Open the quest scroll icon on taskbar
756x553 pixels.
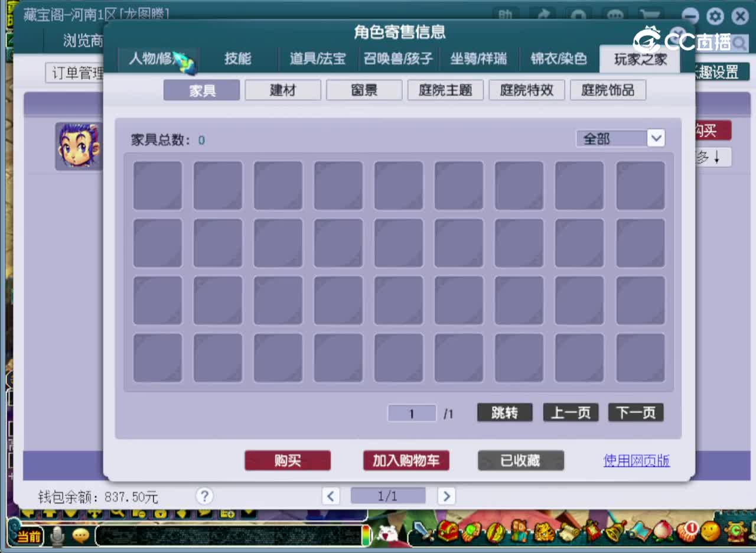tap(569, 532)
